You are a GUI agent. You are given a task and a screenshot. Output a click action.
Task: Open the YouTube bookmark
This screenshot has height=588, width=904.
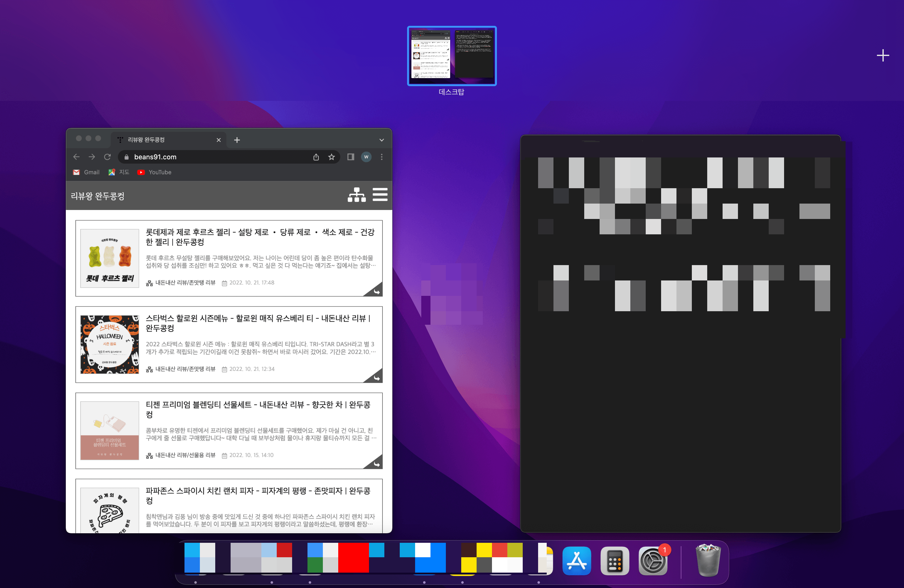(x=154, y=172)
